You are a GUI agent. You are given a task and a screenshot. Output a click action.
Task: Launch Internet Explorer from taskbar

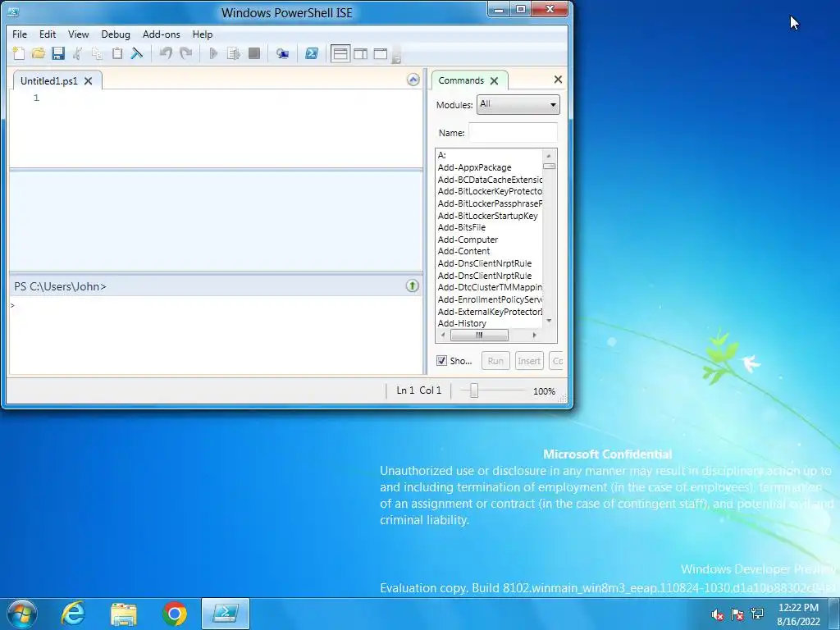(73, 614)
